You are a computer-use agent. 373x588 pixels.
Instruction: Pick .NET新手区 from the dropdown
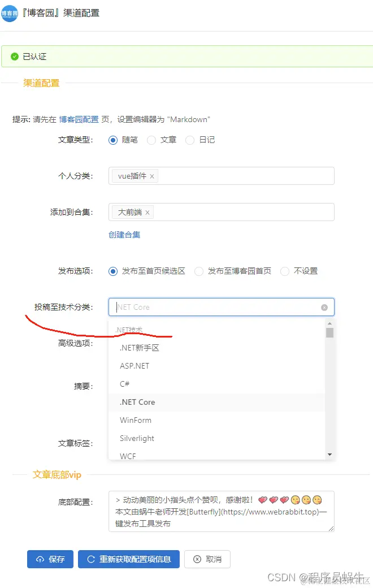tap(216, 348)
